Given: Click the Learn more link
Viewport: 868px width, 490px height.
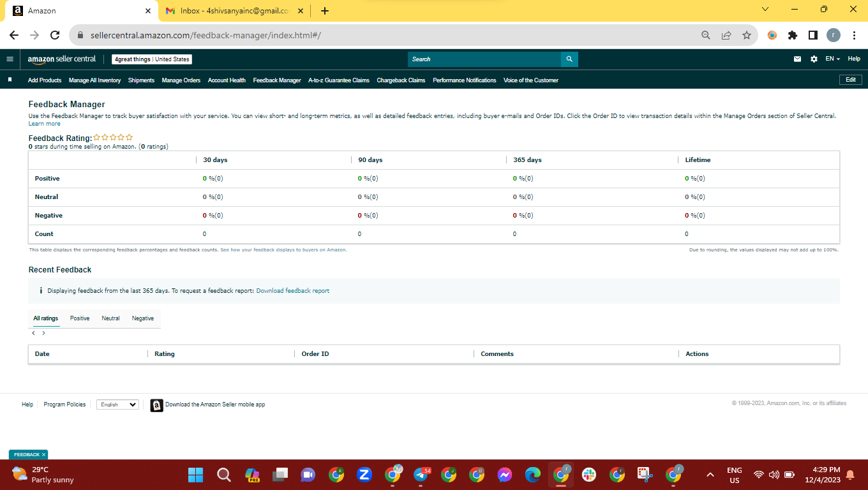Looking at the screenshot, I should coord(45,124).
